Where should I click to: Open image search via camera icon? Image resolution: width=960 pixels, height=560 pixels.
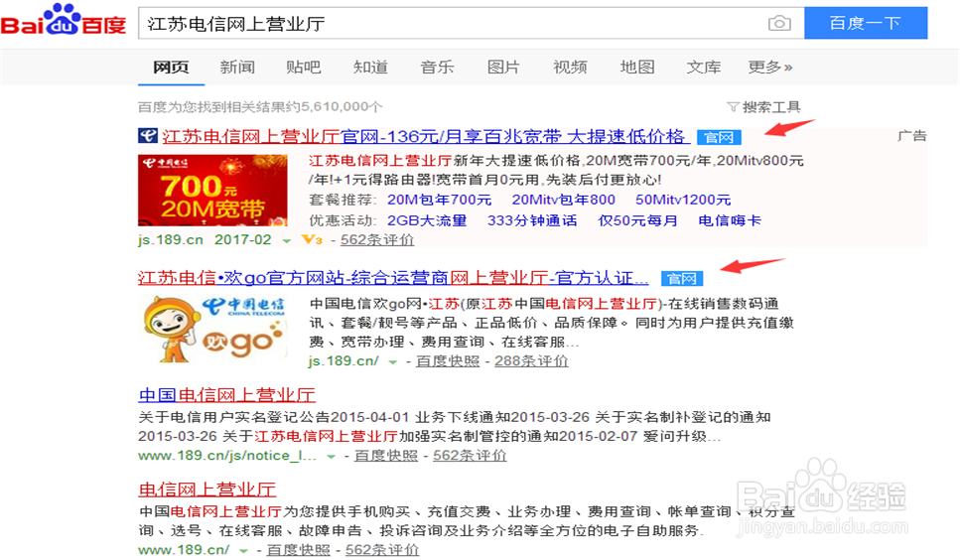[x=779, y=23]
